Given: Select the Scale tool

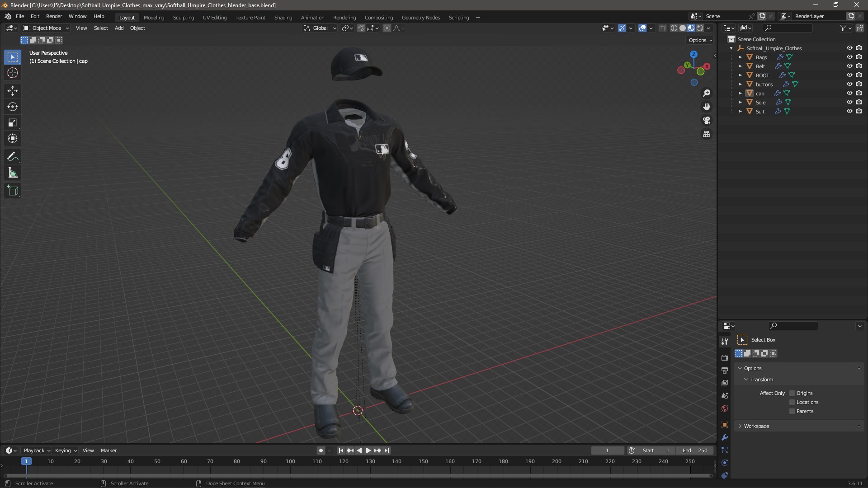Looking at the screenshot, I should [13, 122].
